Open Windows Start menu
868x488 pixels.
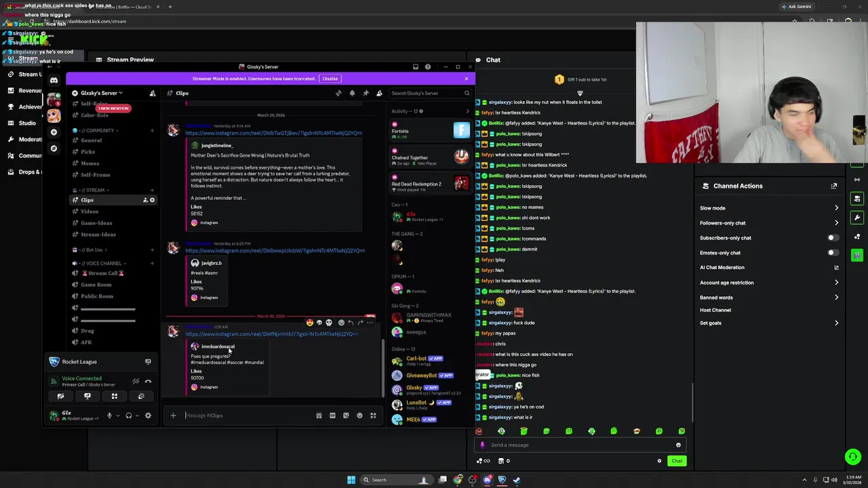[351, 480]
